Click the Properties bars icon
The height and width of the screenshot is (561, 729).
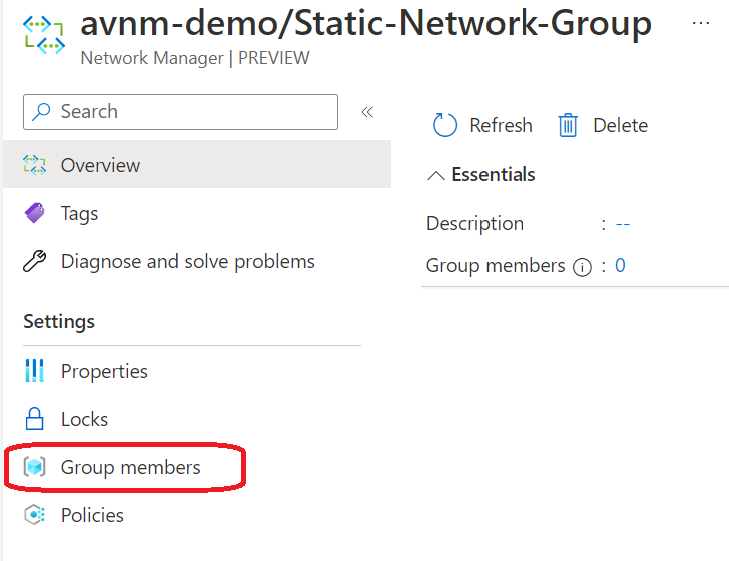[35, 371]
